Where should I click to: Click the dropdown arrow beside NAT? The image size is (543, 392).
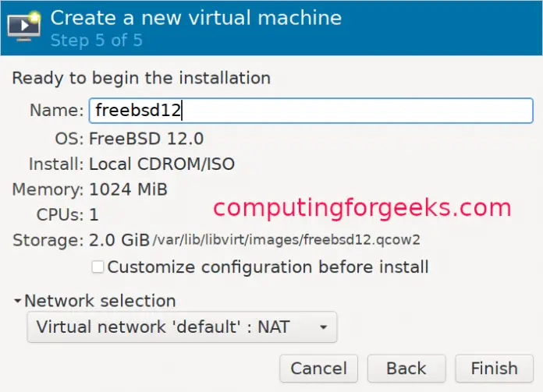(x=323, y=327)
